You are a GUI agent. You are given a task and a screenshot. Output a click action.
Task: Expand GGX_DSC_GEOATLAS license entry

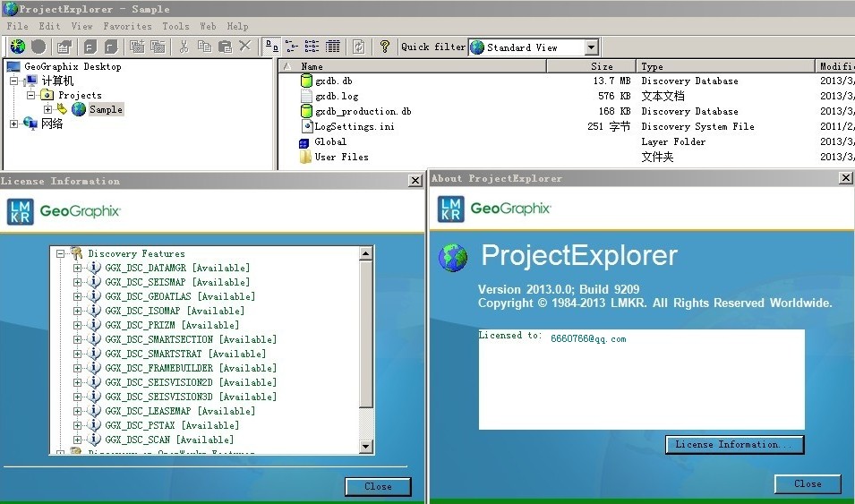pyautogui.click(x=77, y=296)
